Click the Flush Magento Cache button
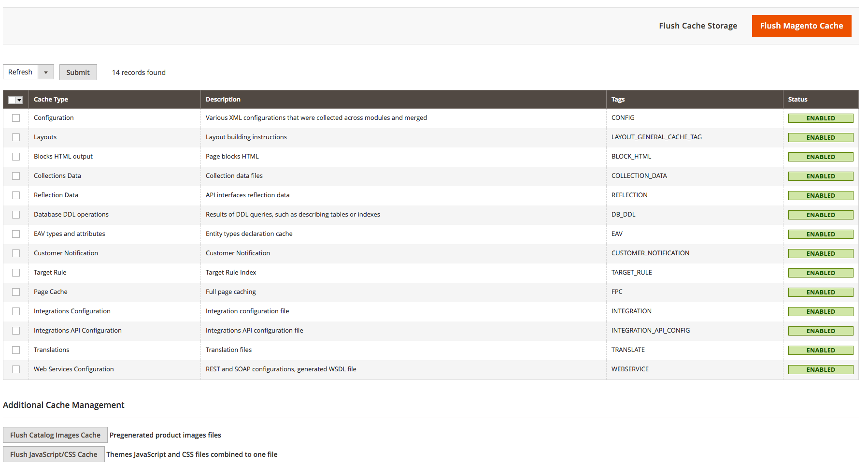Viewport: 868px width, 468px height. click(x=801, y=26)
